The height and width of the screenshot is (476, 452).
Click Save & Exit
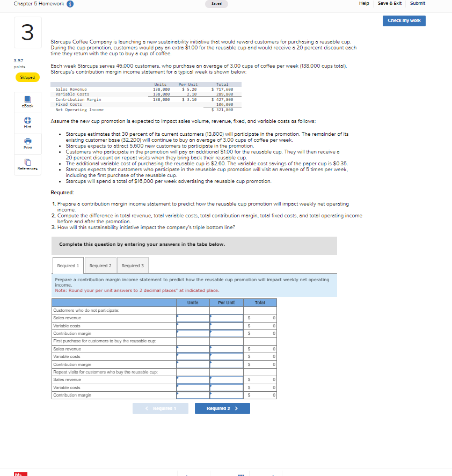(389, 3)
